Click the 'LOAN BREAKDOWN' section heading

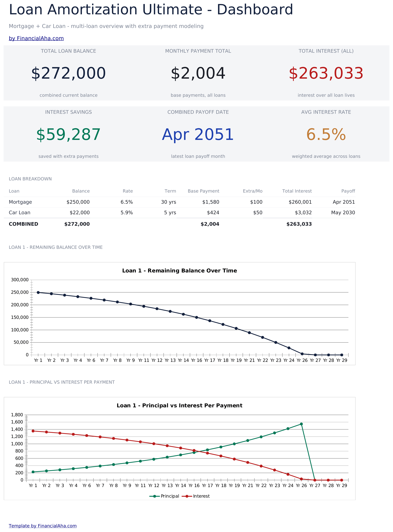[30, 179]
